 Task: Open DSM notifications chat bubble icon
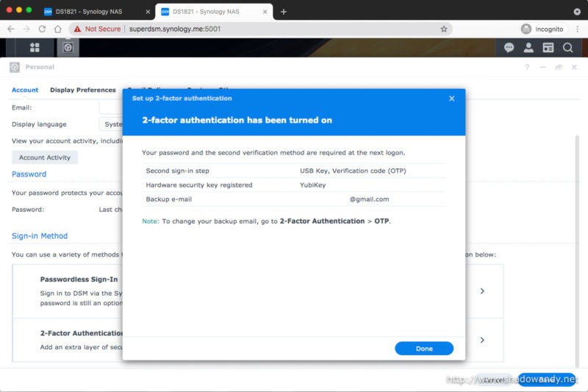click(509, 48)
